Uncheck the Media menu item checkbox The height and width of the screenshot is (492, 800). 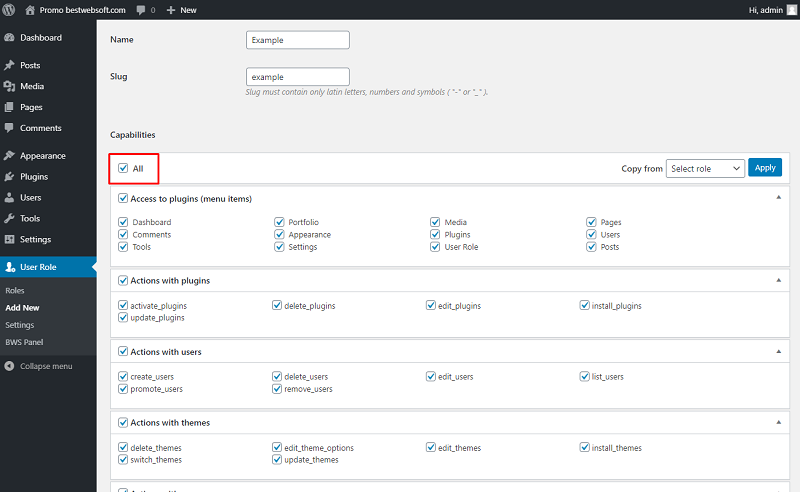click(x=435, y=222)
